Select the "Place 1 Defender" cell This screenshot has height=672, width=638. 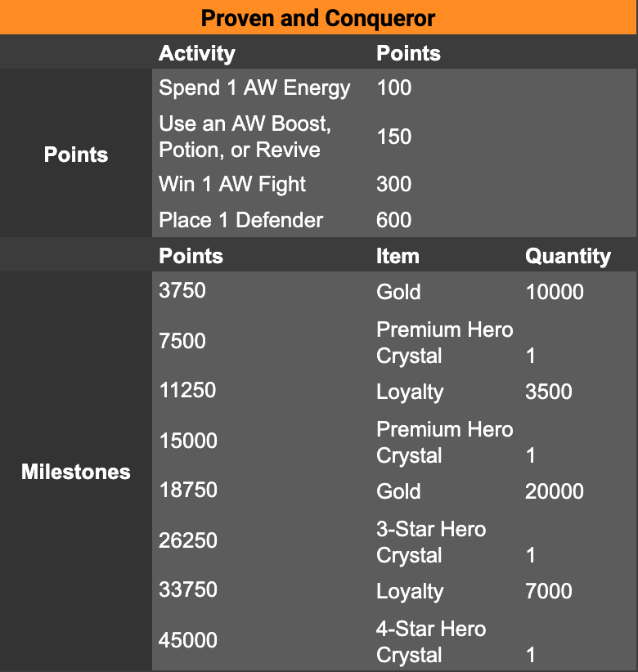coord(240,220)
